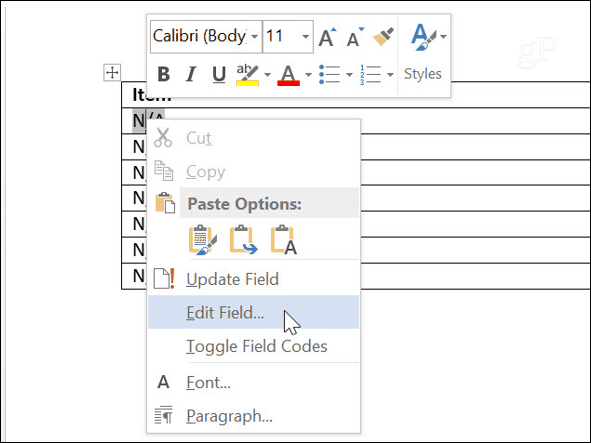Open the Styles gallery icon
591x443 pixels.
(424, 37)
